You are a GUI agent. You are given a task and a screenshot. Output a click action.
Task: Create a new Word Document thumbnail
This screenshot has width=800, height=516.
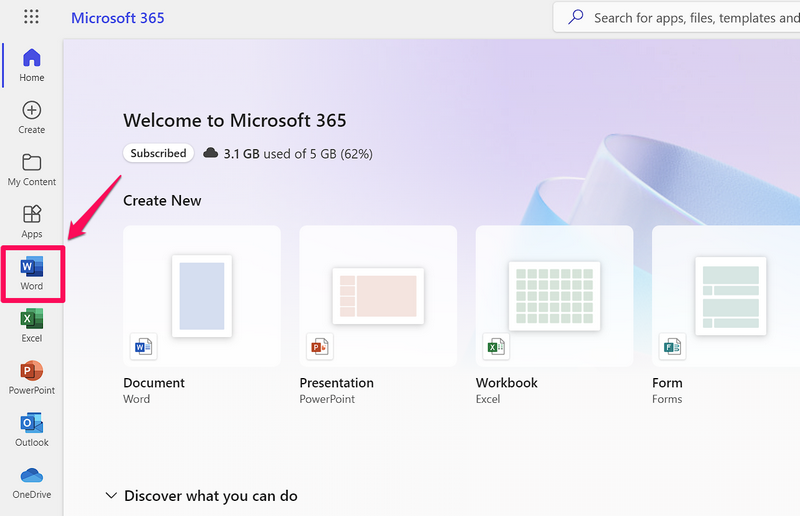[x=202, y=294]
